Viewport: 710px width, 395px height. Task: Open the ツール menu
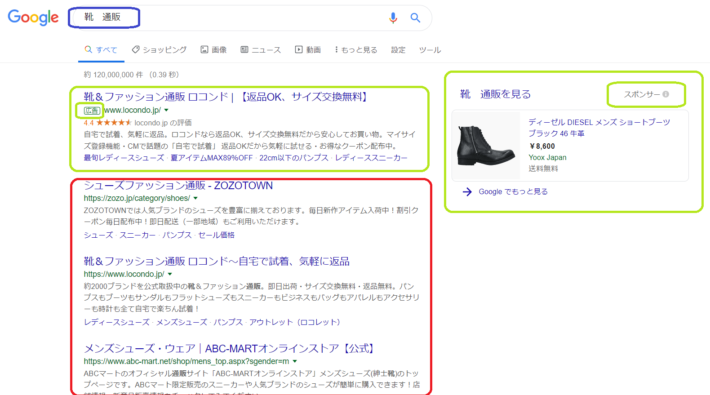tap(430, 50)
